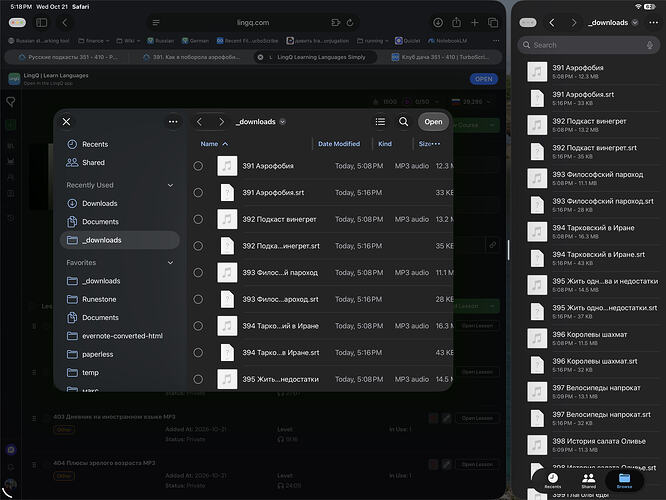This screenshot has width=666, height=500.
Task: Open temp favorite folder
Action: click(119, 373)
